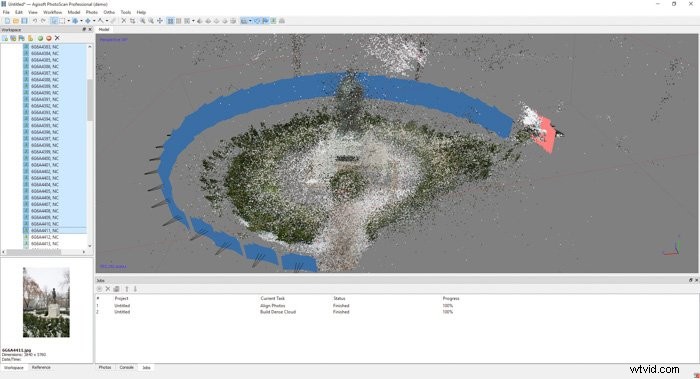Click the Zoom Out magnifier icon
The width and height of the screenshot is (700, 379).
pos(151,21)
